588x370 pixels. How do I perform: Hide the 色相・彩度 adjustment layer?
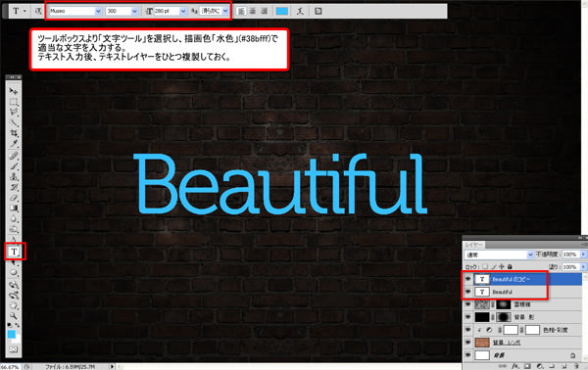pos(467,330)
